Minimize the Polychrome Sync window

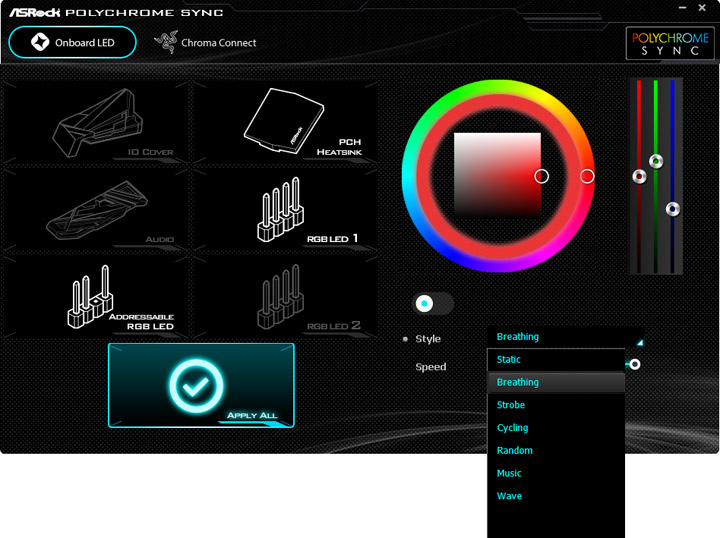point(682,7)
